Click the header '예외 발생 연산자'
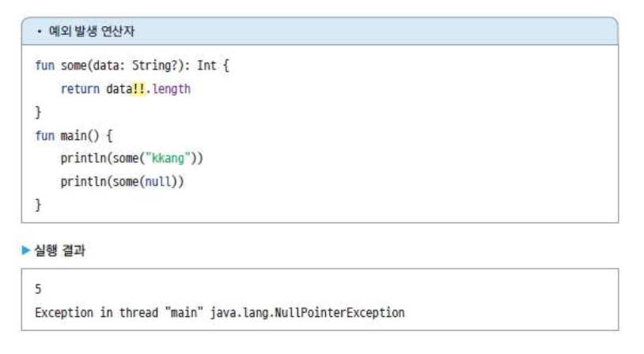The image size is (644, 354). (x=91, y=31)
